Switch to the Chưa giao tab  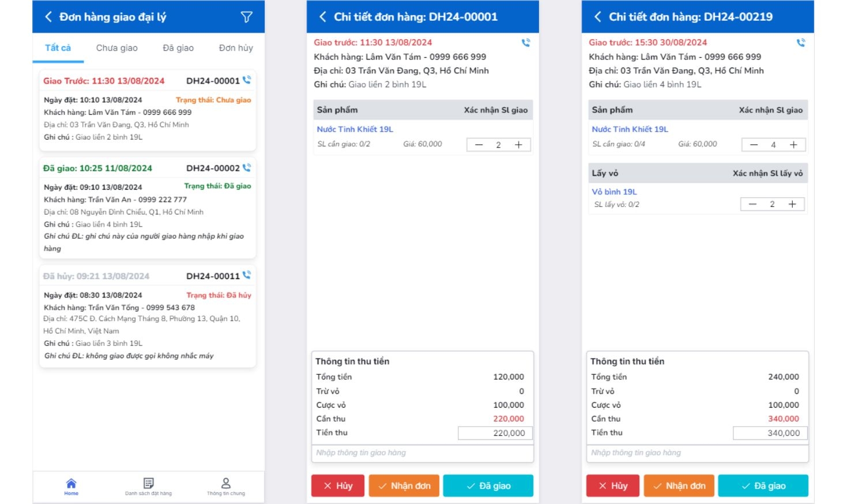(117, 48)
